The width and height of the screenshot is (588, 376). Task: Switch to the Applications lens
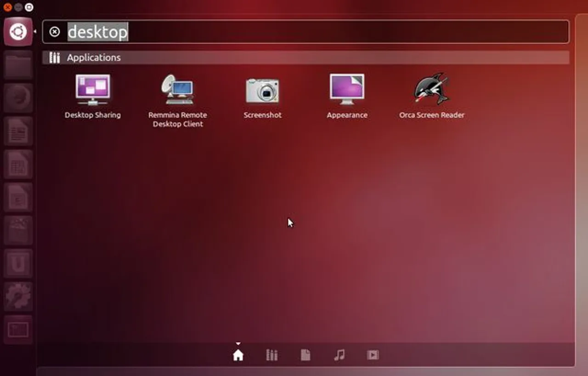(x=272, y=355)
